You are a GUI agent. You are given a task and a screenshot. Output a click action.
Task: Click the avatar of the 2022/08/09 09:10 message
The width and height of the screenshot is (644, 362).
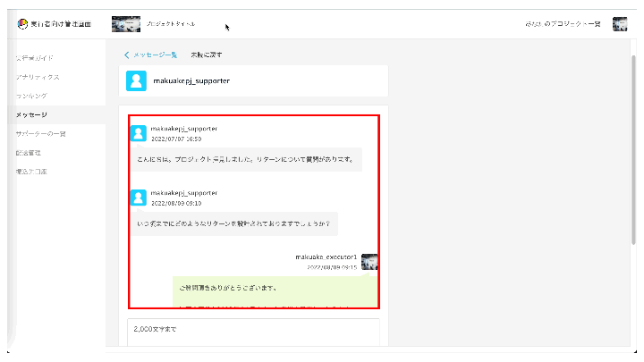tap(138, 198)
